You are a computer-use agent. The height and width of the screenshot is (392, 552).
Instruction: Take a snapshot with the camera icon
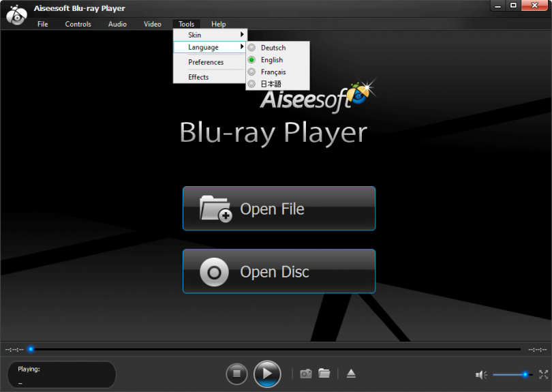[x=305, y=374]
